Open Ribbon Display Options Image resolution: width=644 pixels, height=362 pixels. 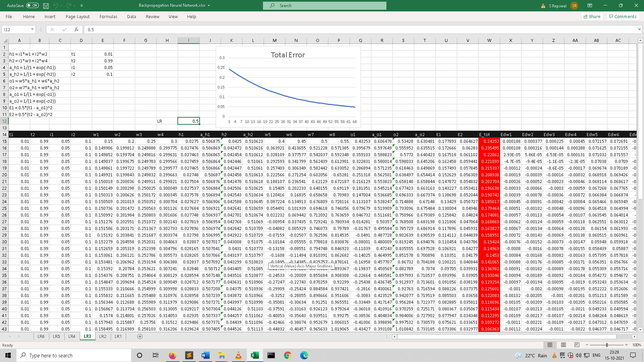590,5
